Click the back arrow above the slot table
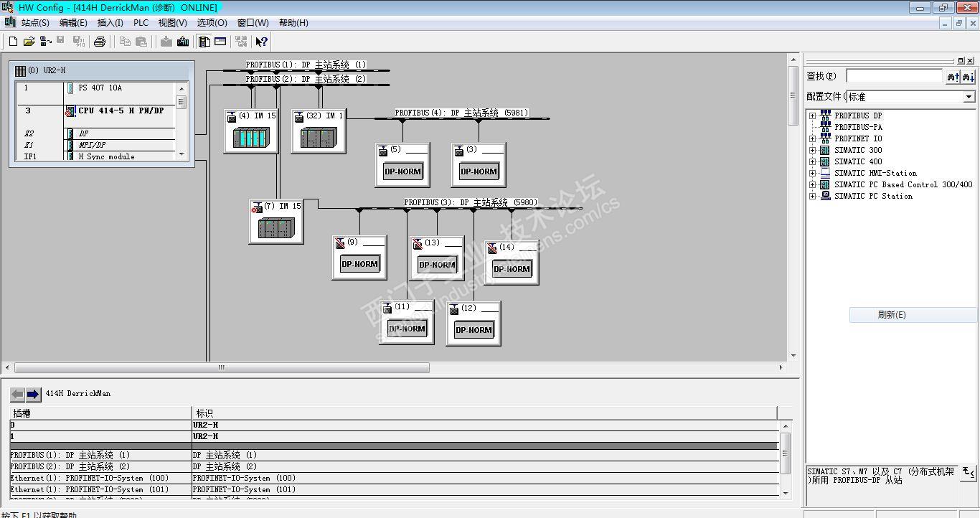Image resolution: width=980 pixels, height=518 pixels. pyautogui.click(x=17, y=394)
